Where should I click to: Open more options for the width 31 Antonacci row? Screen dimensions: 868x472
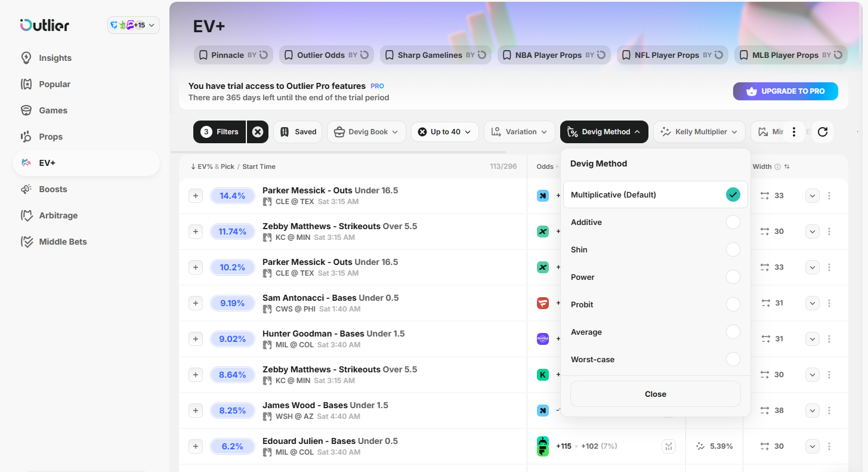point(829,303)
